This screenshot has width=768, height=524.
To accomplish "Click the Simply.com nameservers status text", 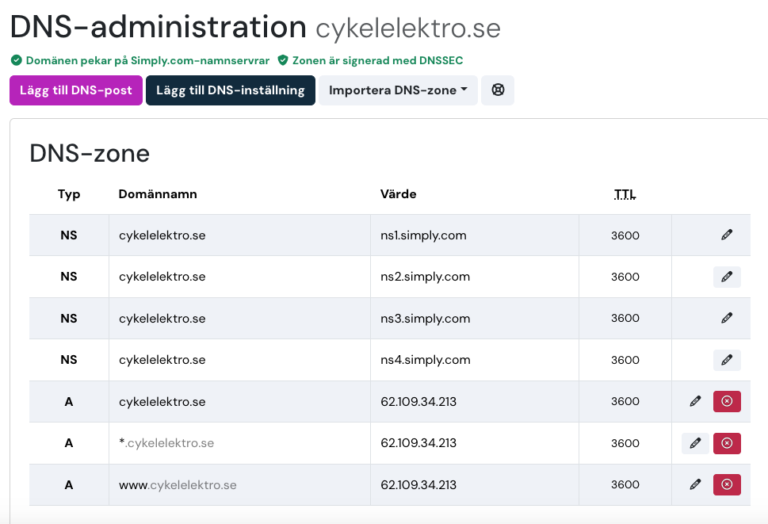I will click(146, 61).
